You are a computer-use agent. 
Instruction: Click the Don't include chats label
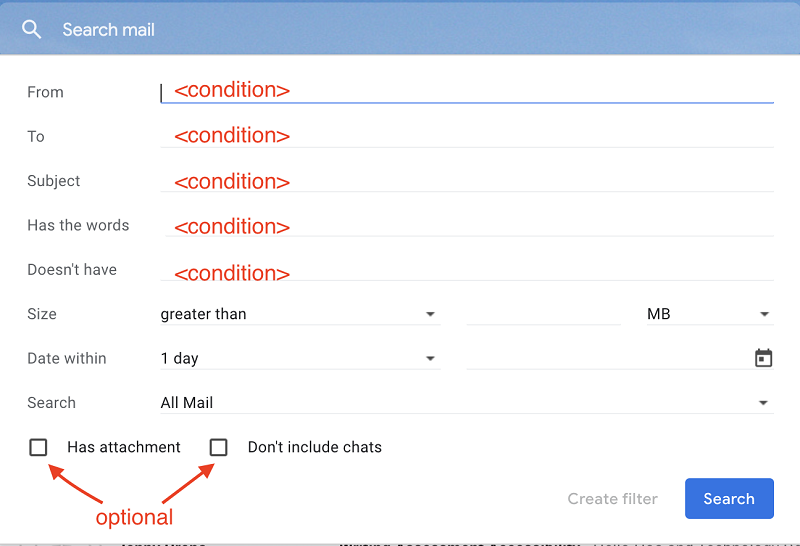coord(314,447)
